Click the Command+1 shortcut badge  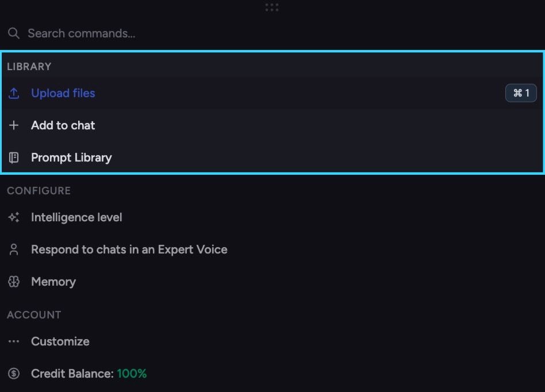point(521,93)
